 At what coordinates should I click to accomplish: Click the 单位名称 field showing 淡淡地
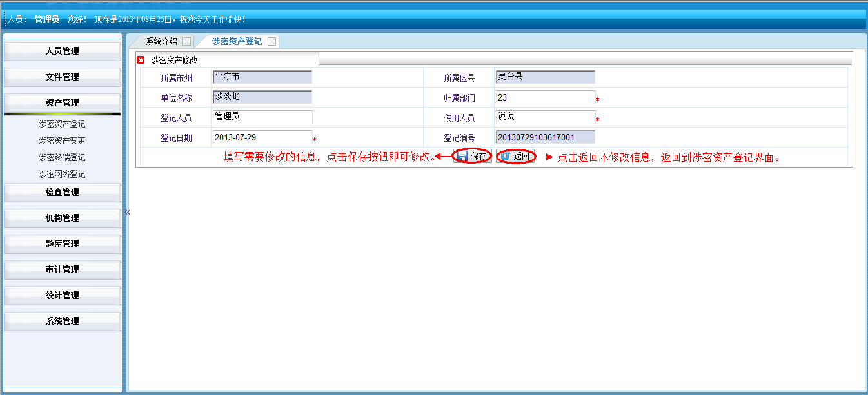coord(262,97)
